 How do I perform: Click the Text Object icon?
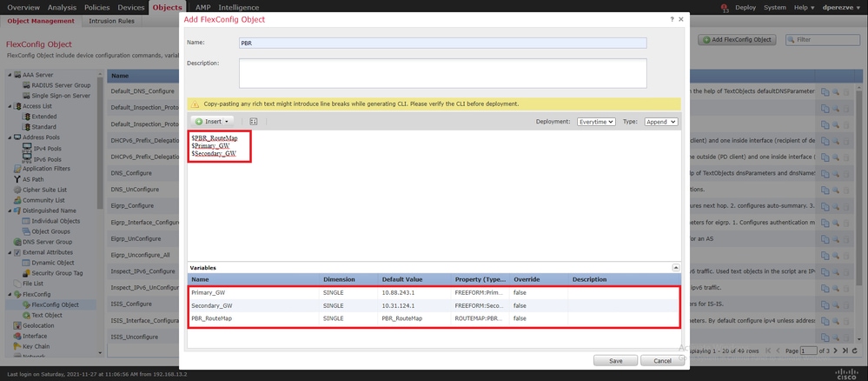click(x=27, y=315)
